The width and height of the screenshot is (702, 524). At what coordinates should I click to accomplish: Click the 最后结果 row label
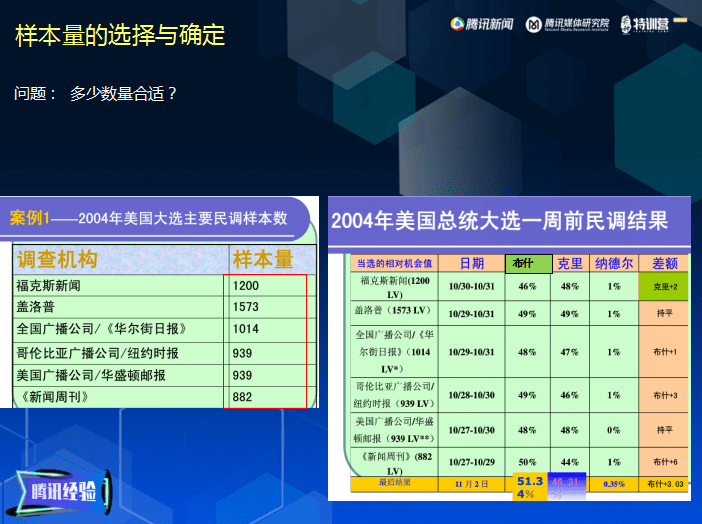(394, 483)
